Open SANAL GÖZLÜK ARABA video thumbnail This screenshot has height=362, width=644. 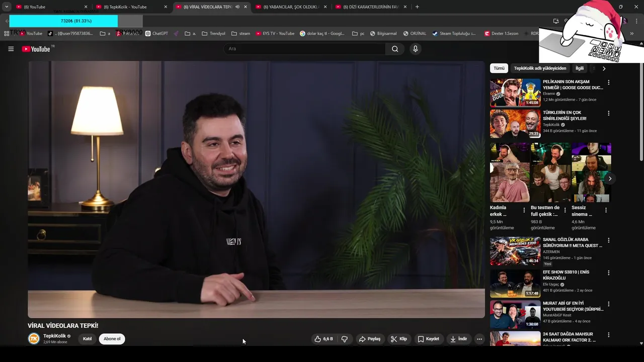coord(515,251)
